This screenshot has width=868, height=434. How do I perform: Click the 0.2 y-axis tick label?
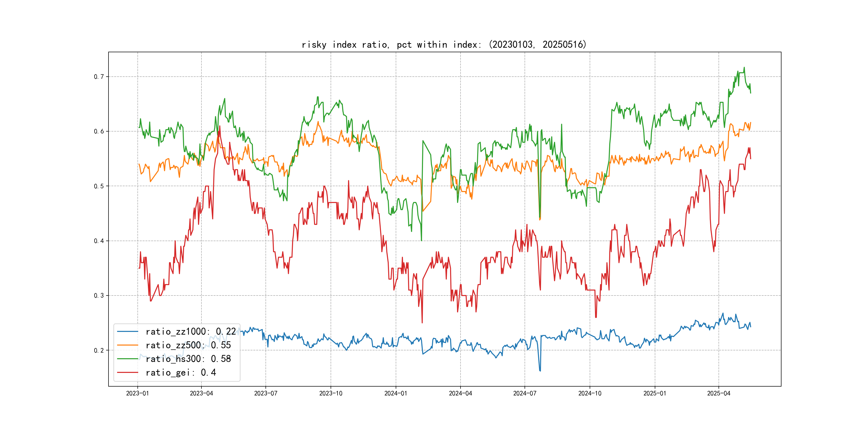click(x=99, y=350)
